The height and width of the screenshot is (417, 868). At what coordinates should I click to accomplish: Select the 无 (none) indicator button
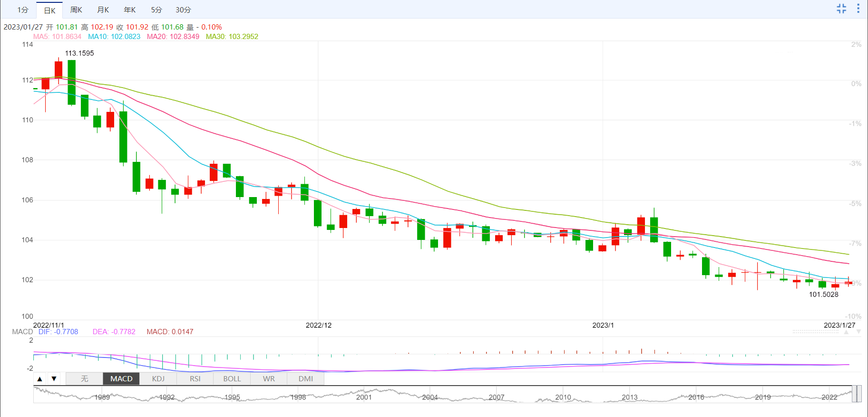pyautogui.click(x=85, y=379)
